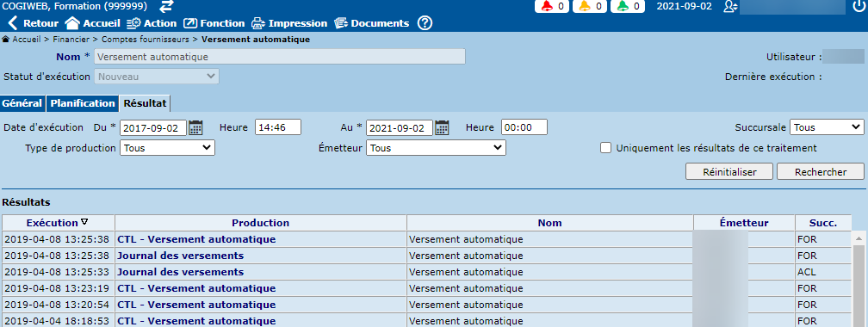
Task: Click the Rechercher button
Action: (x=821, y=171)
